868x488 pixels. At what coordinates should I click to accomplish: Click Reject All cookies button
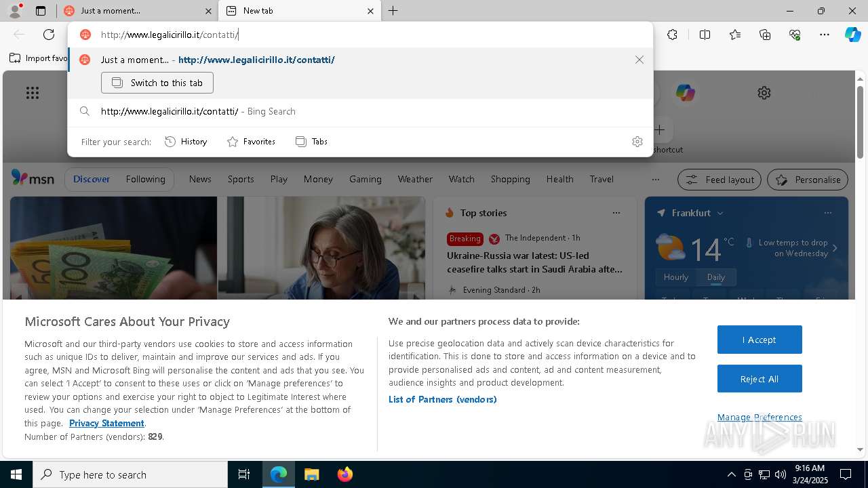pyautogui.click(x=759, y=379)
